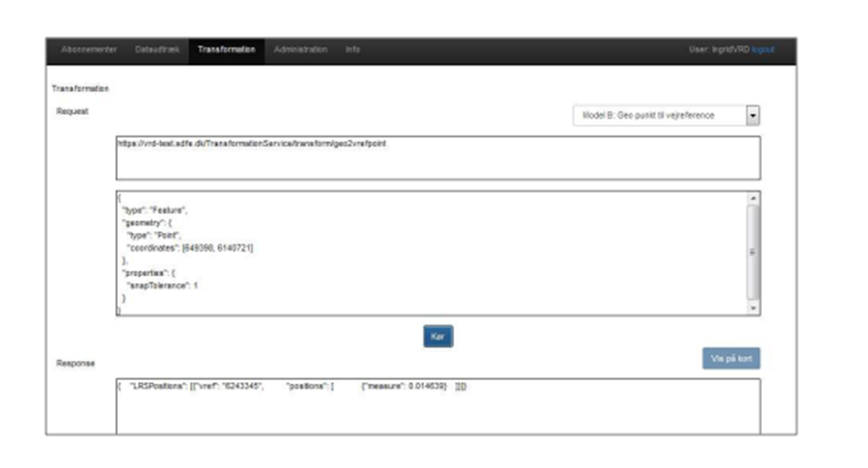Viewport: 868px width, 468px height.
Task: Click the logout link
Action: tap(763, 50)
